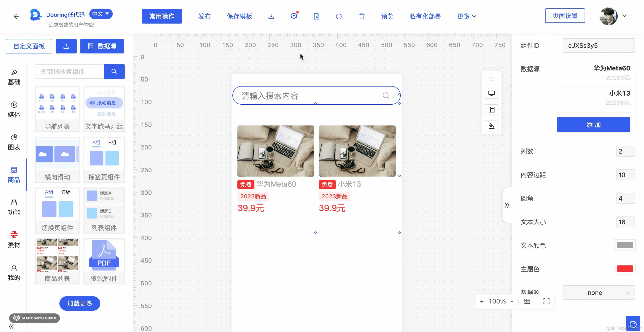Click the 圆角 value field

pos(625,198)
